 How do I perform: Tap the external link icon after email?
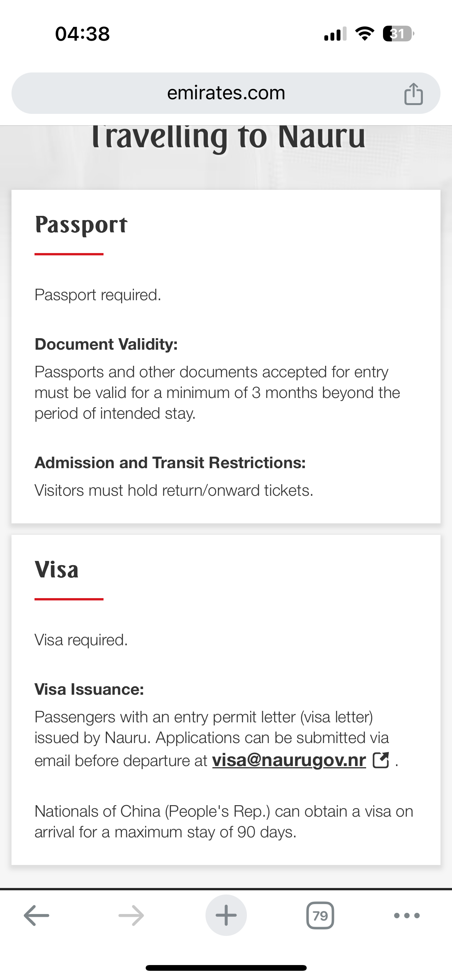381,760
